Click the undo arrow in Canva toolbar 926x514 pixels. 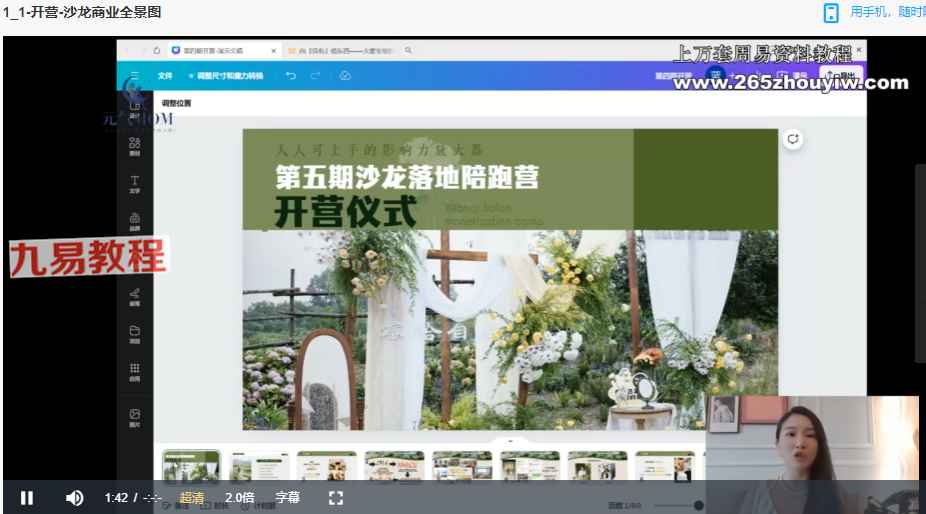[290, 76]
